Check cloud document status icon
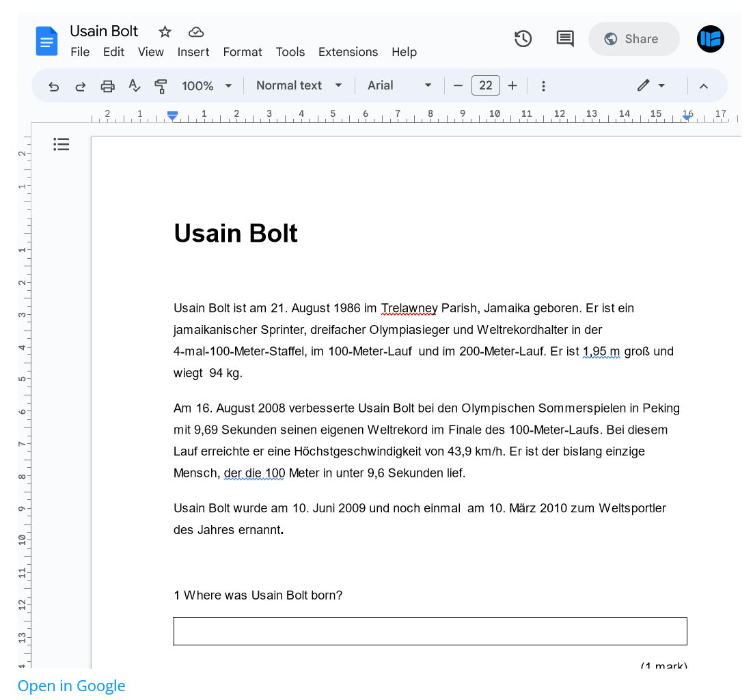 coord(196,31)
